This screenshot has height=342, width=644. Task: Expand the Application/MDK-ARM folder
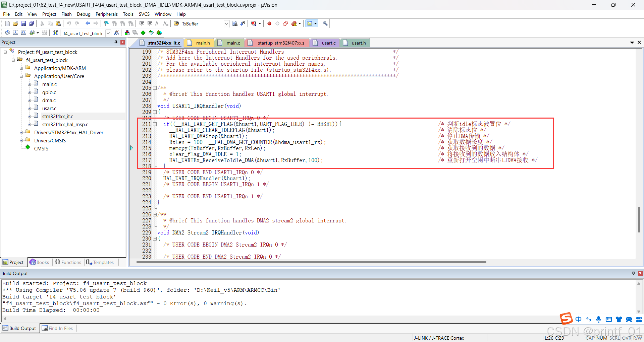click(x=21, y=68)
